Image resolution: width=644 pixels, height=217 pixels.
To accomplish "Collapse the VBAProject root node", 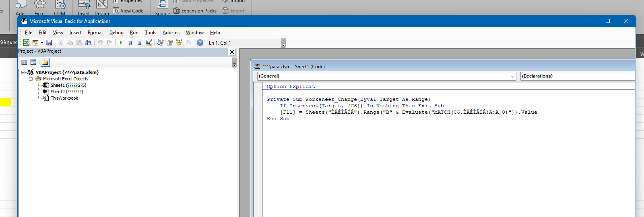I will (23, 72).
